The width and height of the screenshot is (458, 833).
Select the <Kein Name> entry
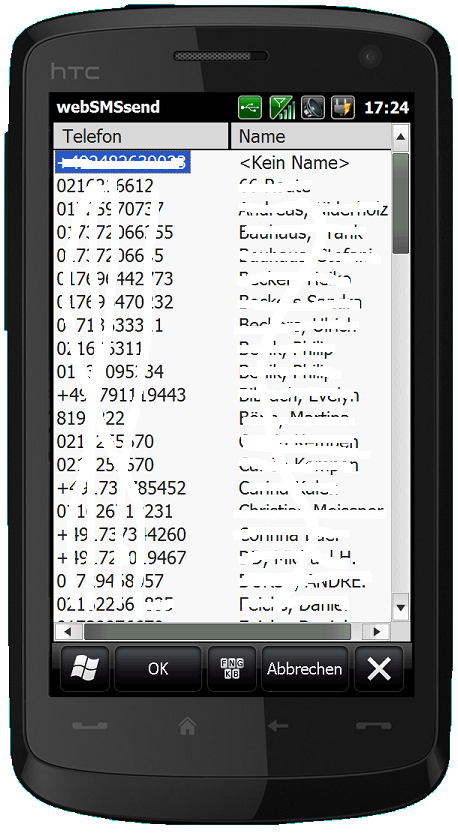[x=294, y=163]
